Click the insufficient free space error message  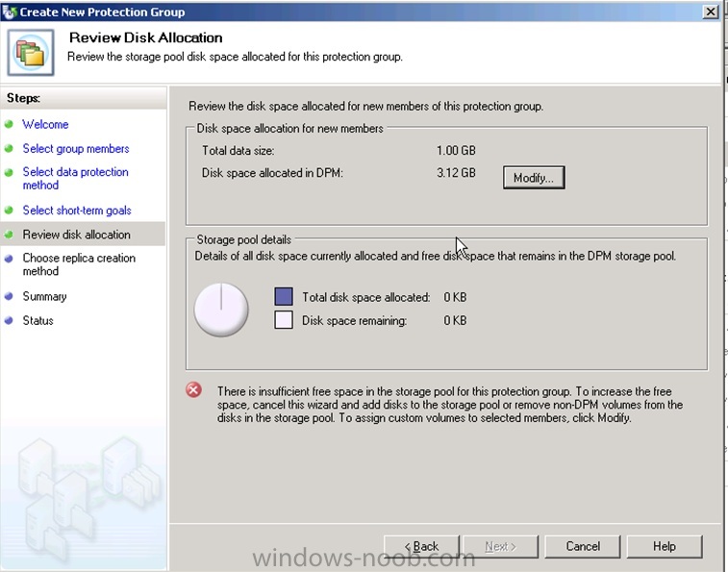pyautogui.click(x=450, y=405)
